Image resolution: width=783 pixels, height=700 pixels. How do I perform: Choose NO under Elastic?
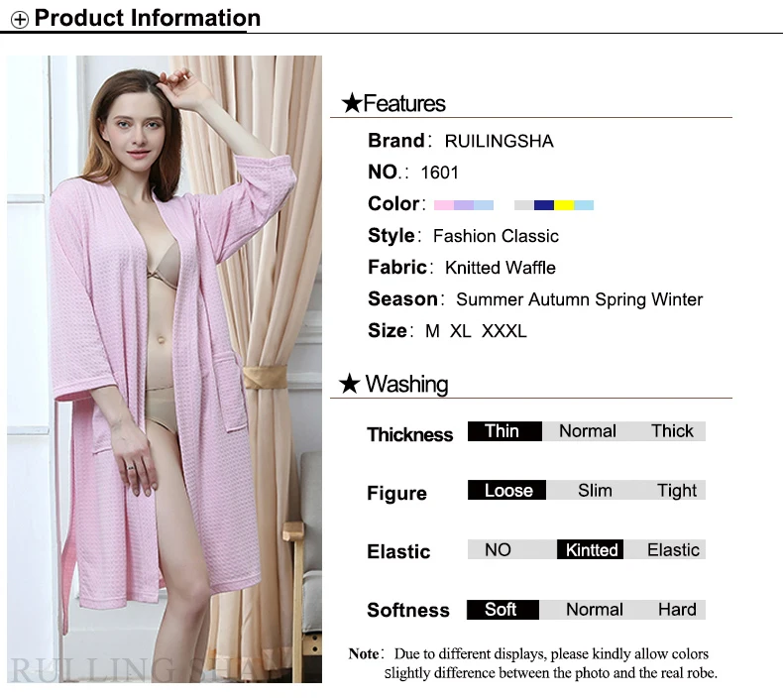tap(498, 549)
